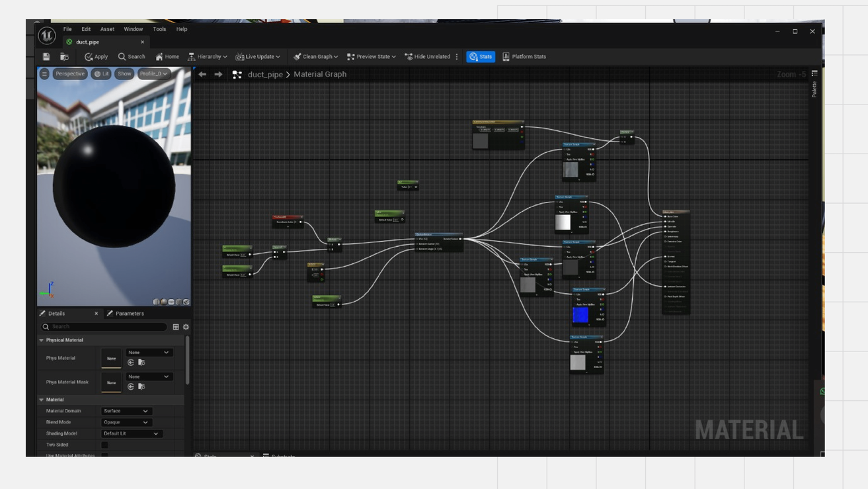Click the property matrix grid icon

[x=176, y=327]
